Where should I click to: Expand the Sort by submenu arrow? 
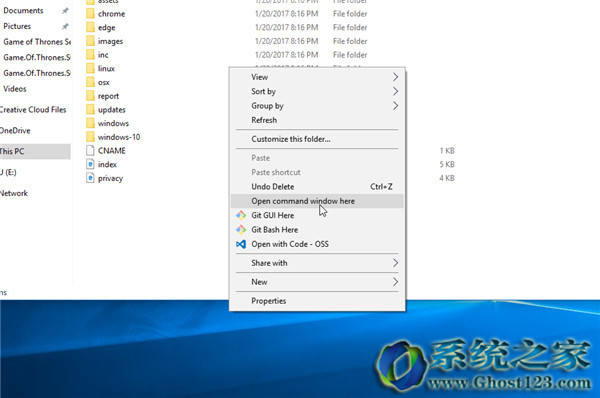(x=395, y=91)
